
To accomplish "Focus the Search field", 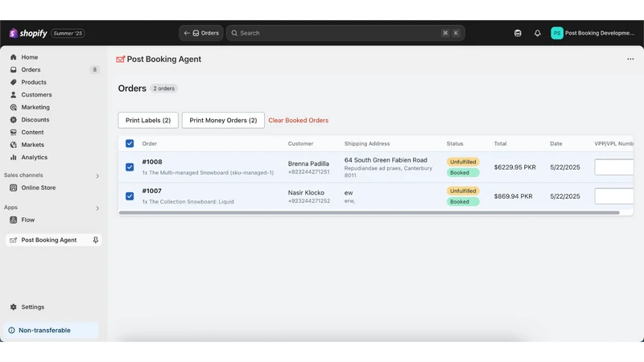I will point(345,33).
